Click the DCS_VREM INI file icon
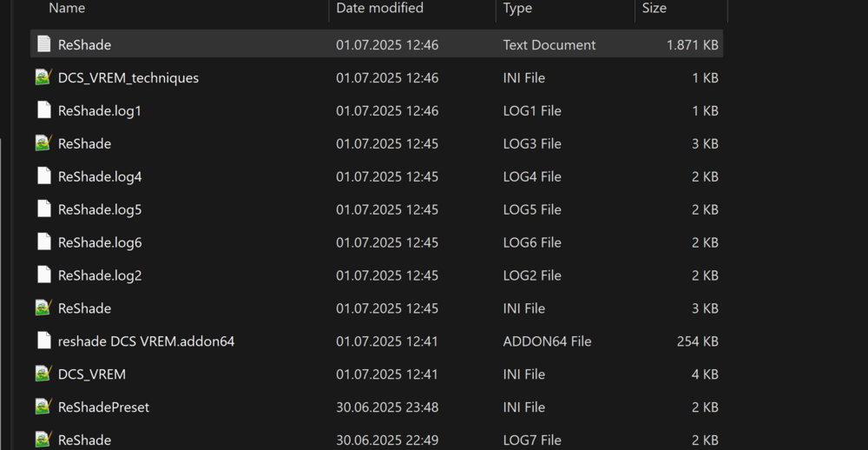This screenshot has width=868, height=450. tap(43, 374)
